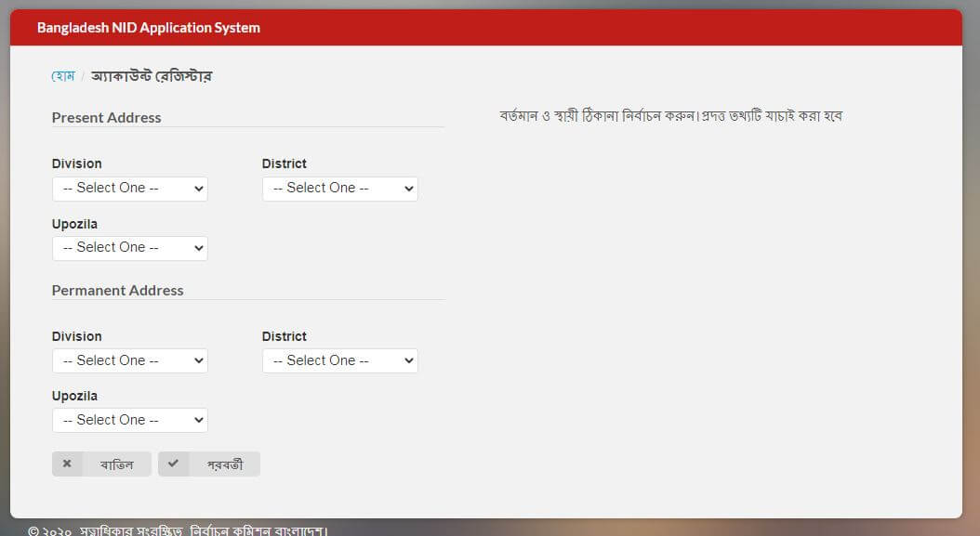Click the District label under Present Address
The image size is (980, 536).
285,163
